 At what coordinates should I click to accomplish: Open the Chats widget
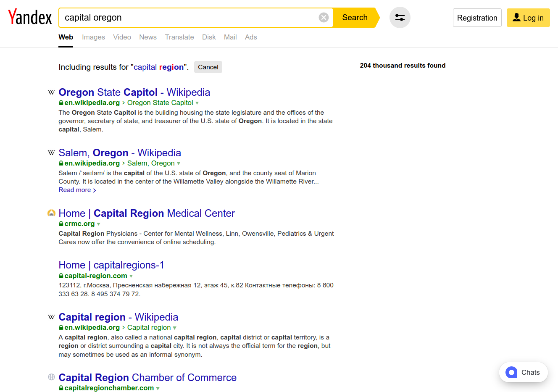(x=524, y=372)
